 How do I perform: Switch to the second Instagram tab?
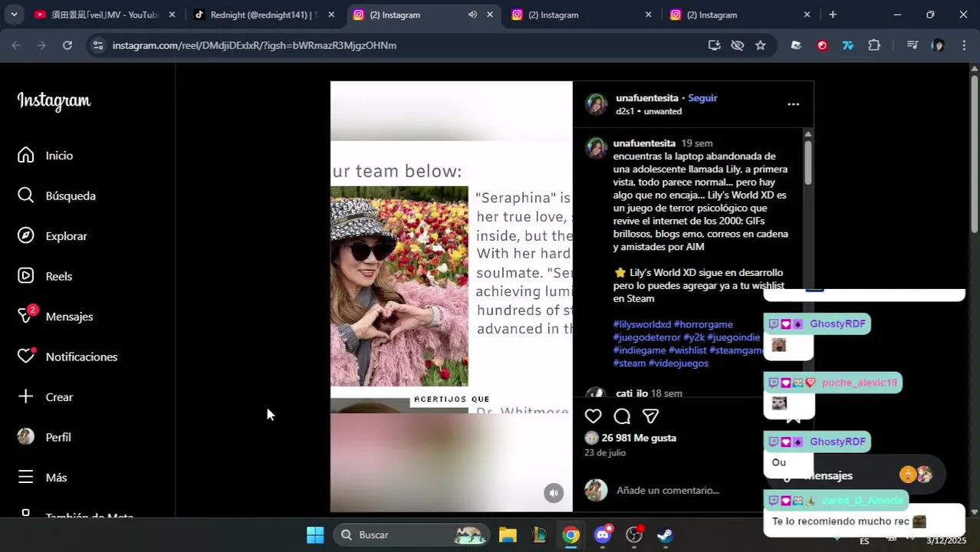(x=580, y=15)
